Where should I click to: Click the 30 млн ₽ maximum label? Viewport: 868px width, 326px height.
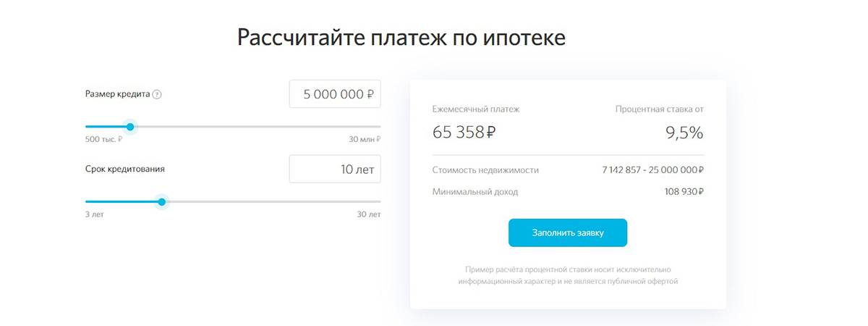(365, 139)
